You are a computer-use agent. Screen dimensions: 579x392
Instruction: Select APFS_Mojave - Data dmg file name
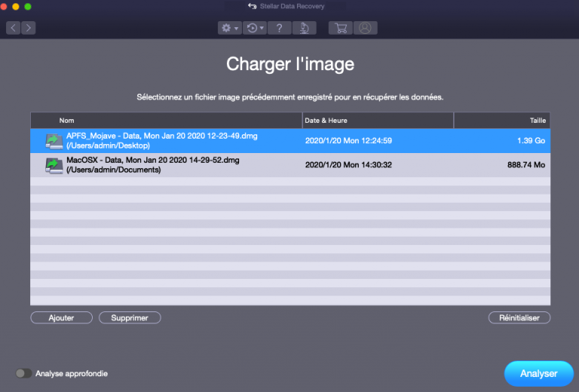coord(162,136)
